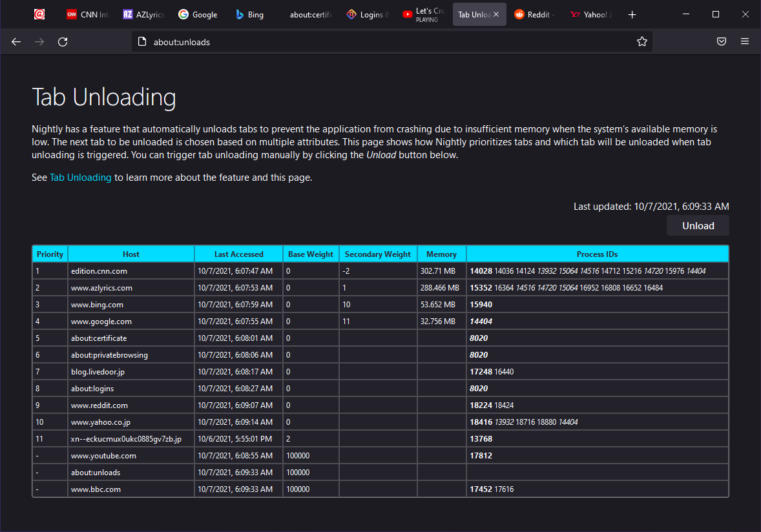The image size is (761, 532).
Task: Switch to the CNN International tab
Action: 87,14
